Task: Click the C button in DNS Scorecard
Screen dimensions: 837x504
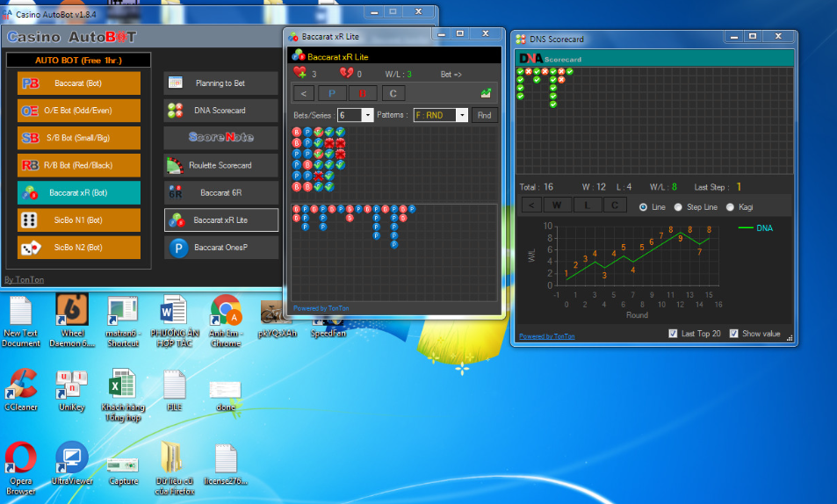Action: coord(615,205)
